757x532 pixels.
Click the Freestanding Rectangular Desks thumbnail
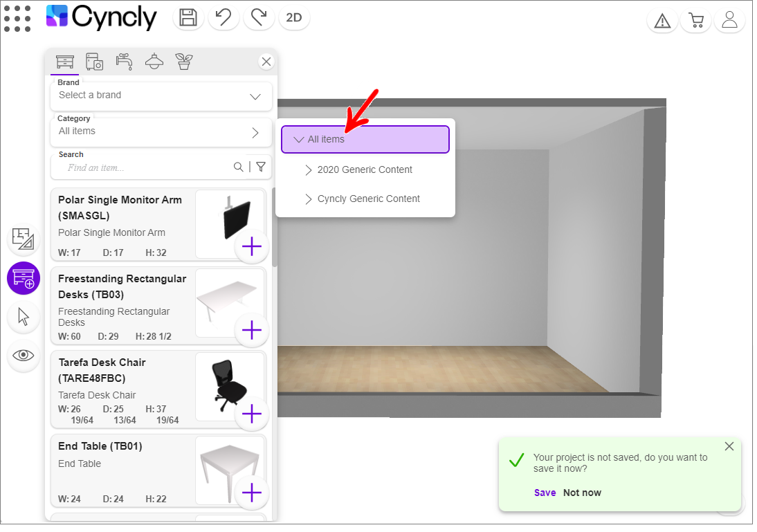coord(230,303)
